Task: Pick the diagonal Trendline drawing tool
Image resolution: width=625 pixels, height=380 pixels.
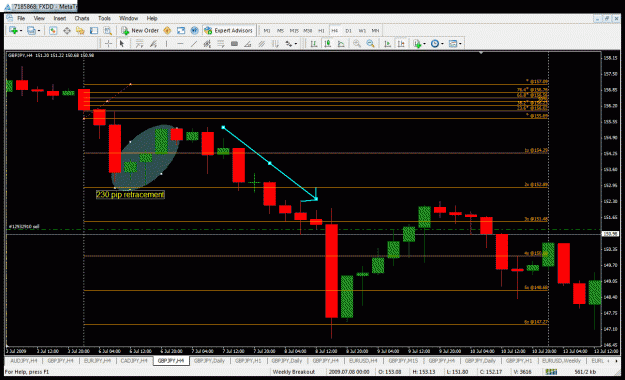Action: [x=194, y=43]
